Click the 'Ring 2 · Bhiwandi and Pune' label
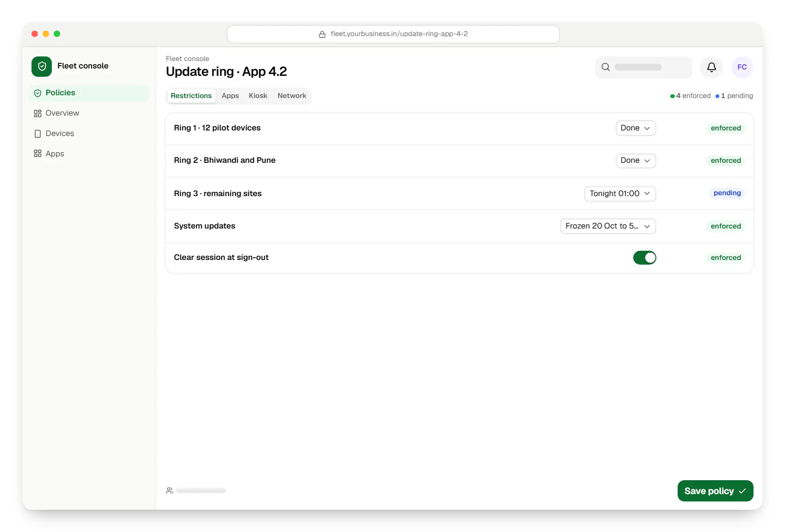Image resolution: width=785 pixels, height=532 pixels. pos(224,161)
